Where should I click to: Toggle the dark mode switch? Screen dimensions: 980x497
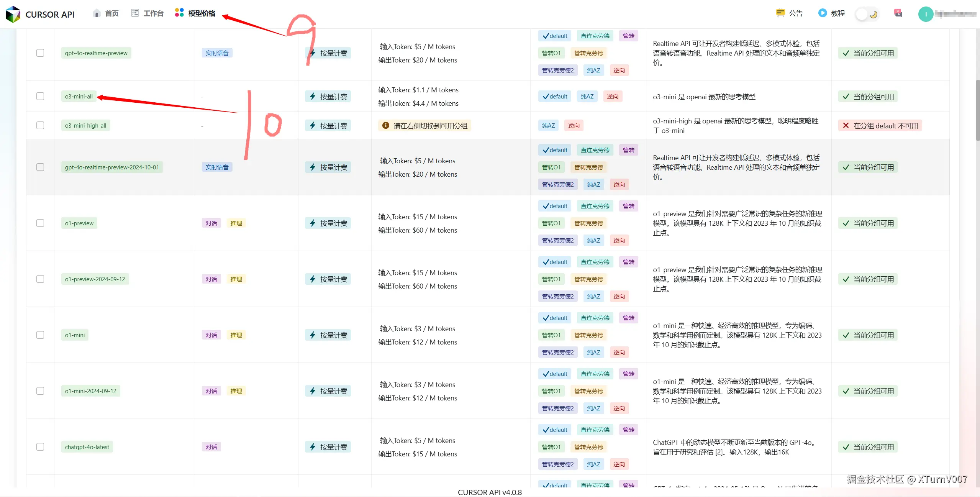pos(867,13)
